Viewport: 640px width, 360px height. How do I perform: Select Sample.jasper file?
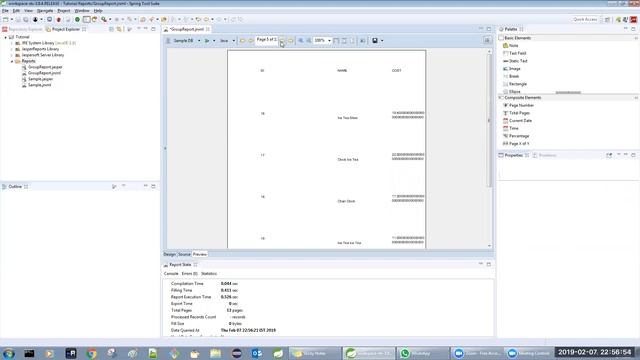coord(40,79)
